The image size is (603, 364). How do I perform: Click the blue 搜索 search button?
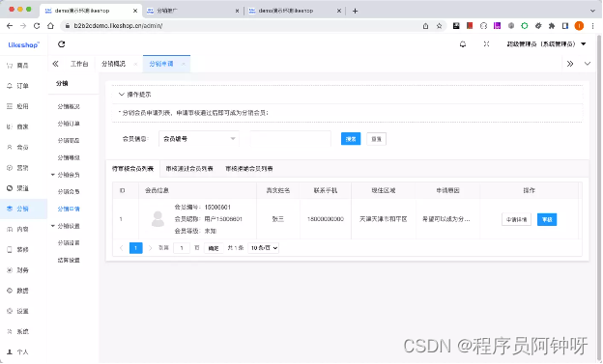(351, 139)
